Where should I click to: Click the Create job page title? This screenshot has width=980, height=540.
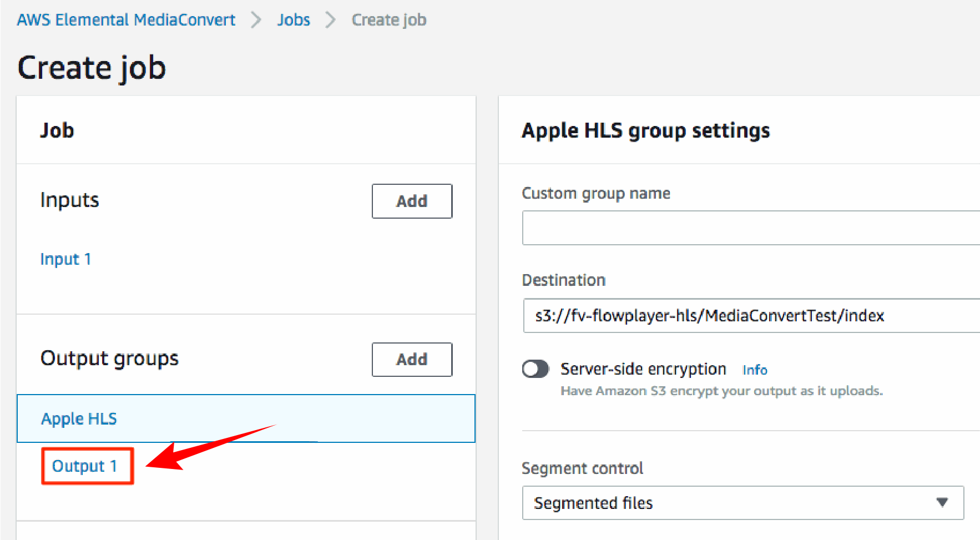coord(92,68)
